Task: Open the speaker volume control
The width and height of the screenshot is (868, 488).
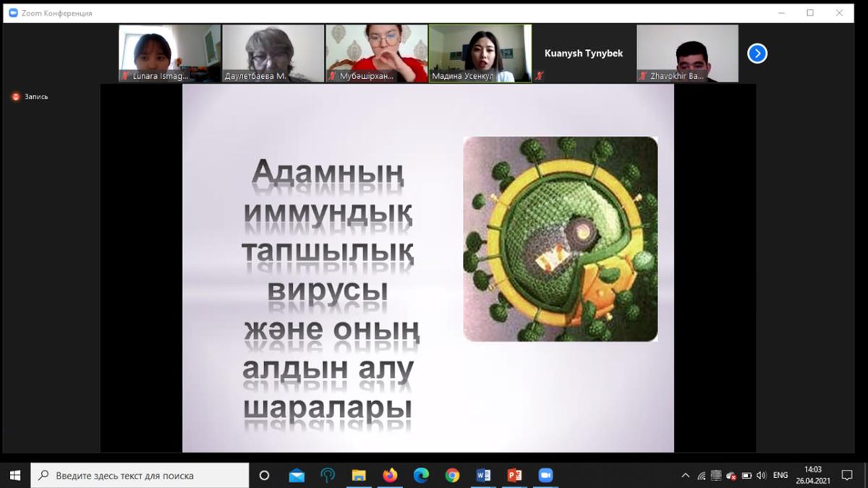Action: 762,476
